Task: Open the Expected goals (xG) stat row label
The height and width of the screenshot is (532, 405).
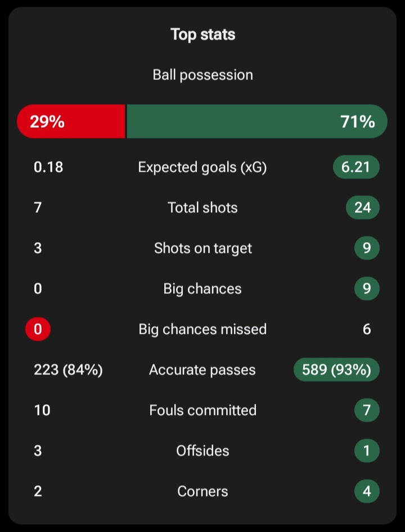Action: [202, 167]
